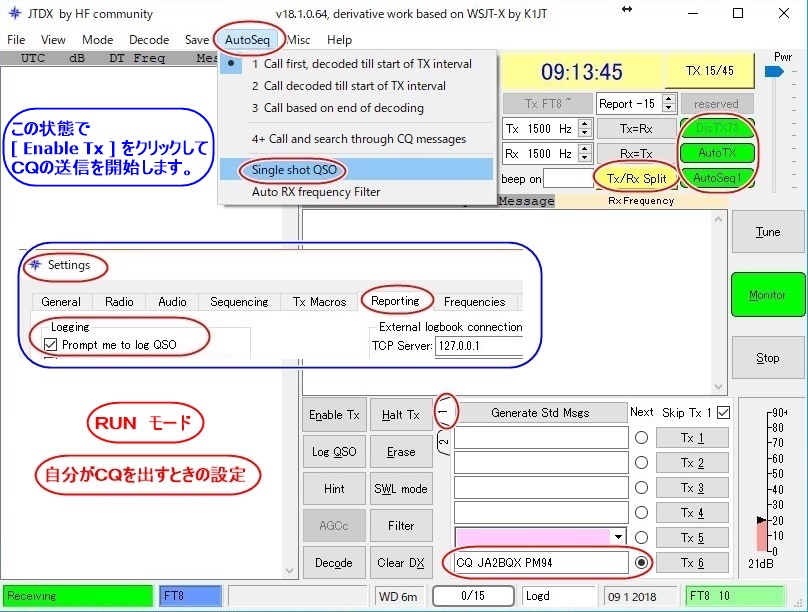The height and width of the screenshot is (612, 808).
Task: Toggle the DisTX73 button
Action: 717,128
